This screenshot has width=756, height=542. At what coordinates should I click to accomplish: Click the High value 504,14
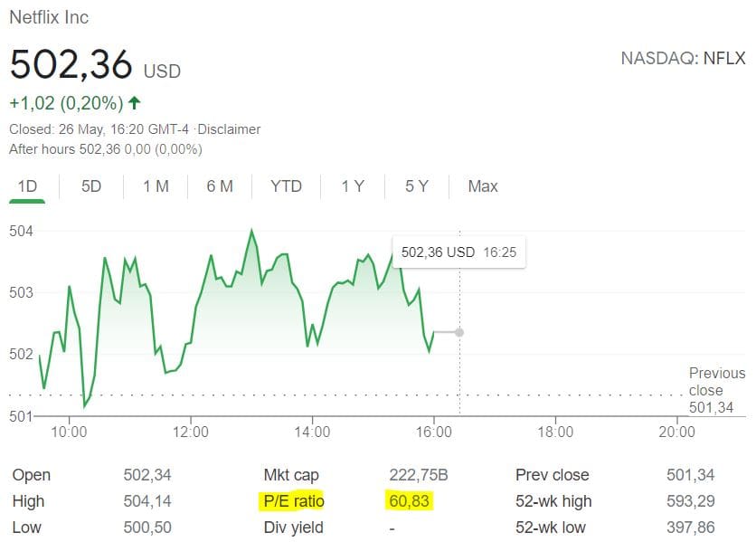(x=147, y=501)
